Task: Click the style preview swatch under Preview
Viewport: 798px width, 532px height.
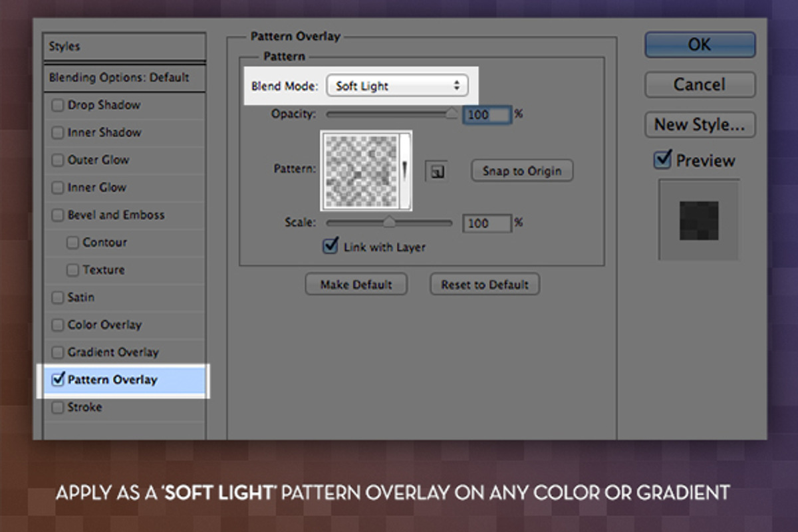Action: point(699,221)
